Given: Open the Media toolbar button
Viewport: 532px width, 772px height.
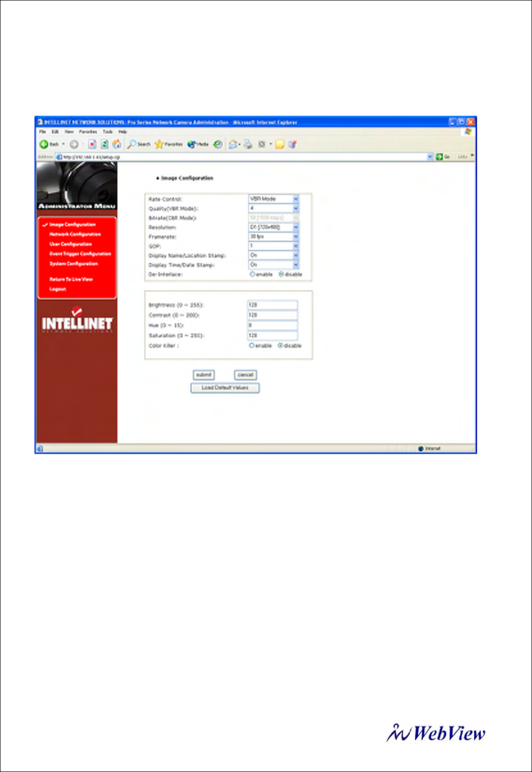Looking at the screenshot, I should [x=198, y=144].
